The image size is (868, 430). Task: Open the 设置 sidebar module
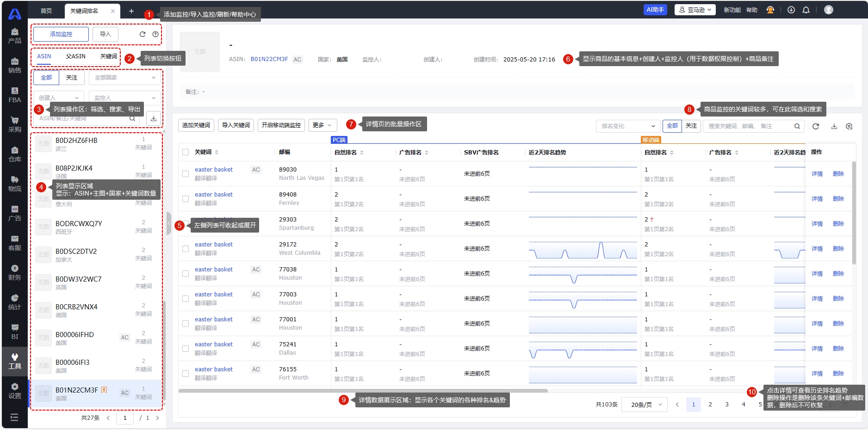[15, 391]
